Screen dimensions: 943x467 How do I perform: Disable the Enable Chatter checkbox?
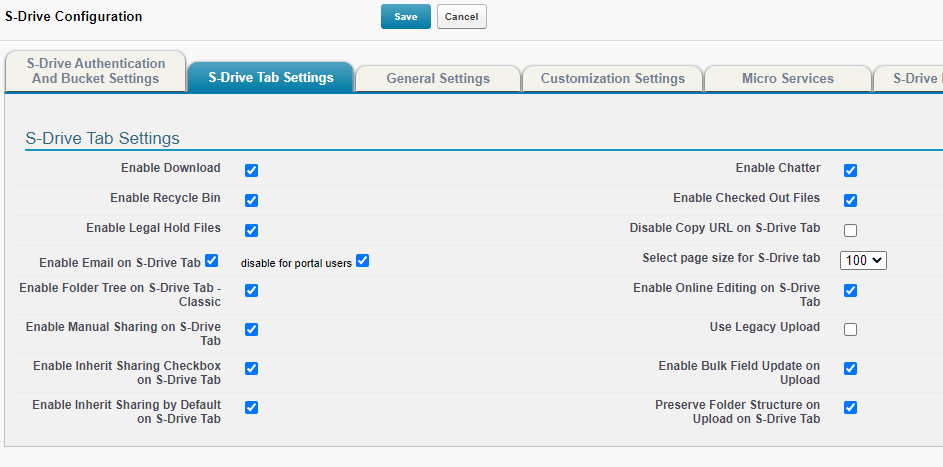[x=850, y=171]
